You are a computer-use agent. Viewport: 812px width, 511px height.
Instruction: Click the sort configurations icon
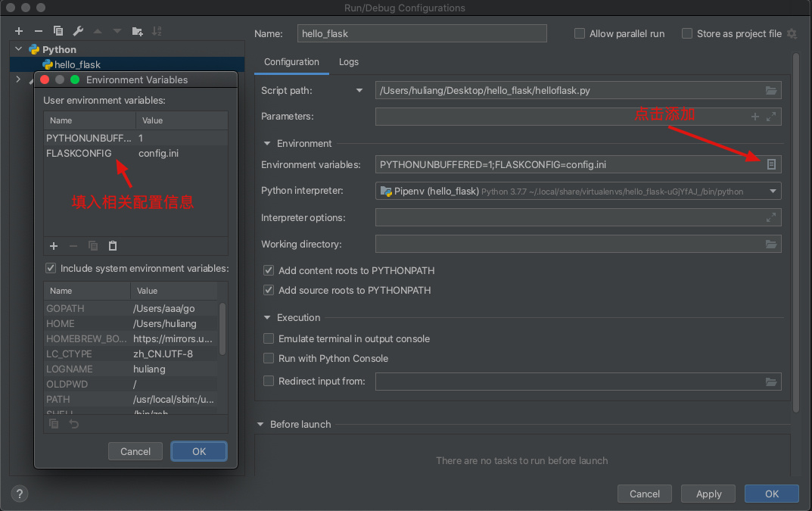click(157, 31)
